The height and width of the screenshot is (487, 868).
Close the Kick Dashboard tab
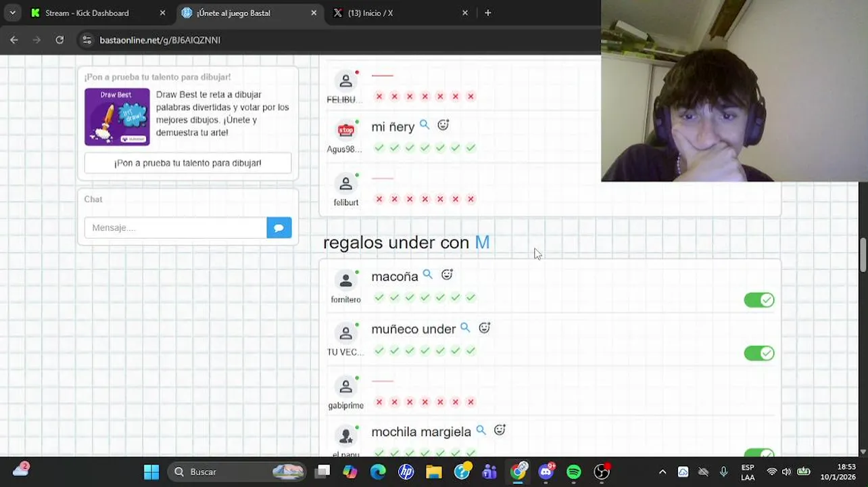162,13
